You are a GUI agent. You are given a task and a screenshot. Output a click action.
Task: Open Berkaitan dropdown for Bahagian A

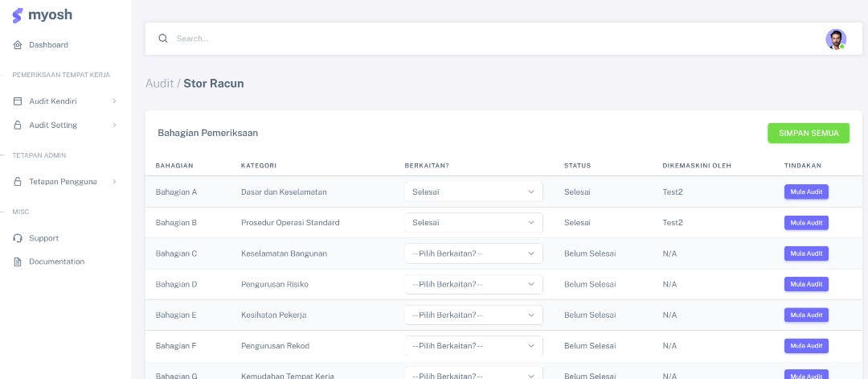point(473,192)
